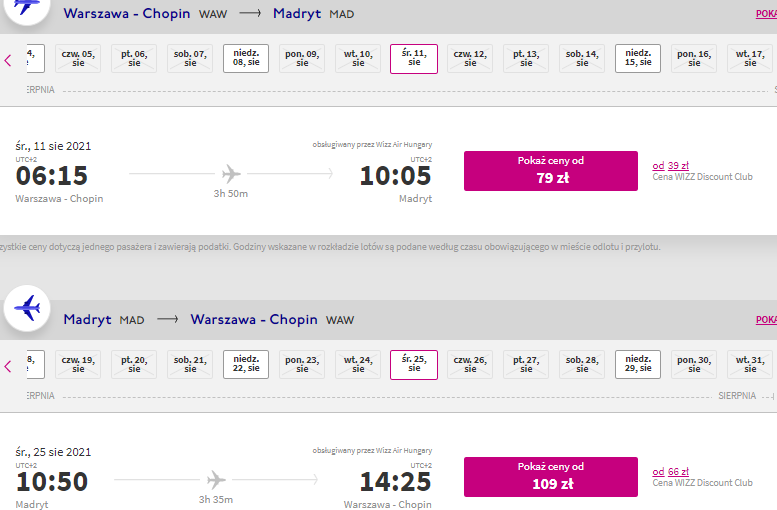Open the od 66 zł Discount Club link
The width and height of the screenshot is (777, 510).
(670, 471)
